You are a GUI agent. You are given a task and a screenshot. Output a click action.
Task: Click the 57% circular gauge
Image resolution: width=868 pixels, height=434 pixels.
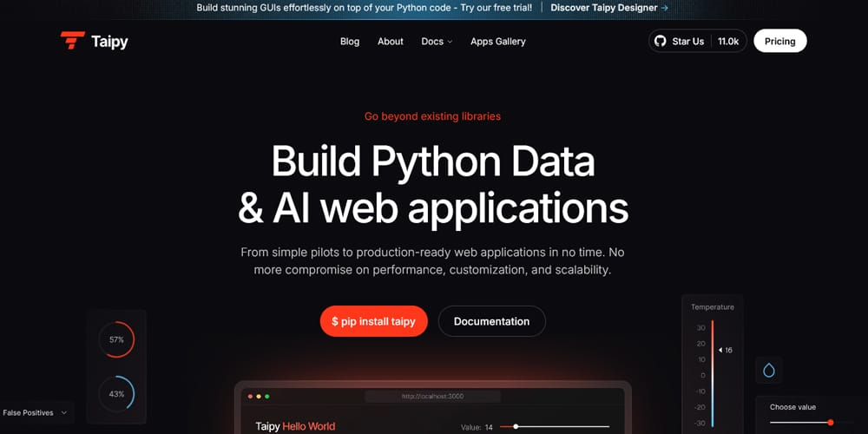pyautogui.click(x=116, y=339)
